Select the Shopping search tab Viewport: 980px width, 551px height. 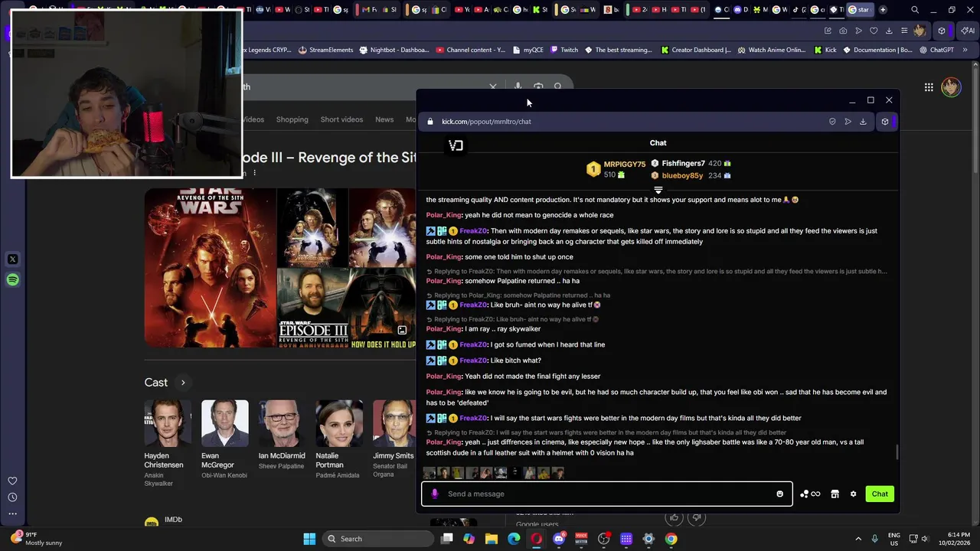(292, 119)
